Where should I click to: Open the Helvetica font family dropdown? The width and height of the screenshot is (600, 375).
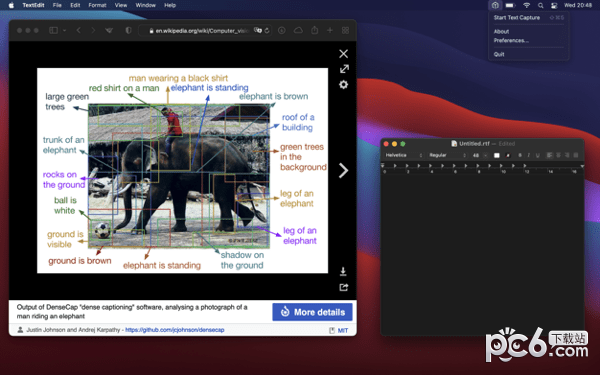point(404,155)
